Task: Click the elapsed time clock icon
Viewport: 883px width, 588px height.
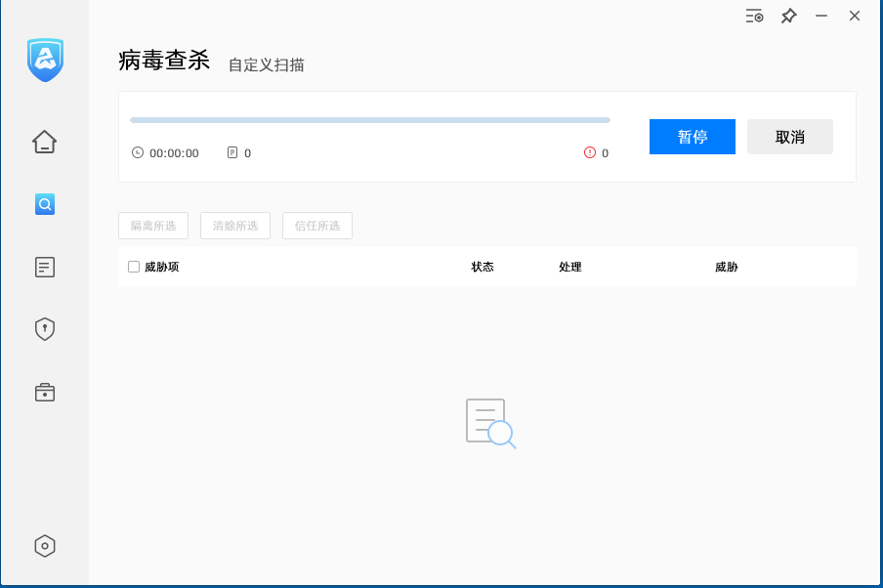Action: tap(138, 152)
